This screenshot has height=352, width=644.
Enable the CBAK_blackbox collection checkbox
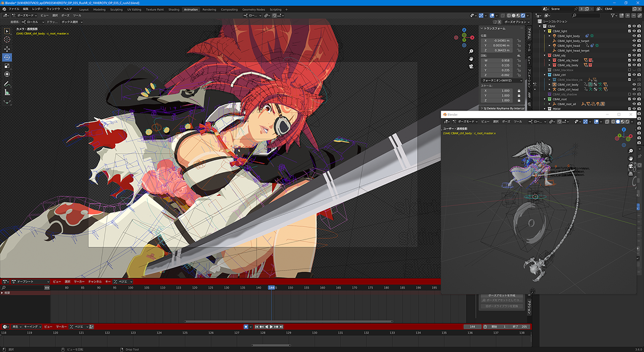pos(630,70)
